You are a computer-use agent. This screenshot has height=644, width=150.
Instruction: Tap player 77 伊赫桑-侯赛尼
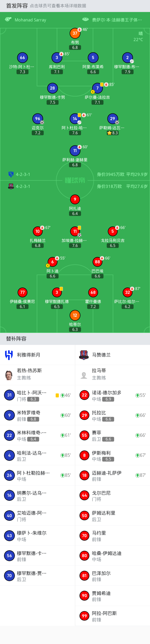pos(22,292)
